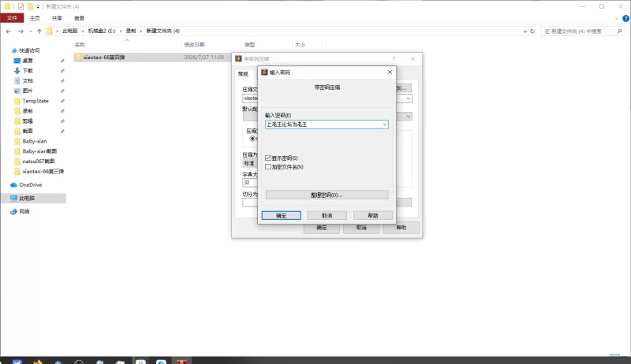
Task: Select Desktop (桌面) in sidebar
Action: 28,61
